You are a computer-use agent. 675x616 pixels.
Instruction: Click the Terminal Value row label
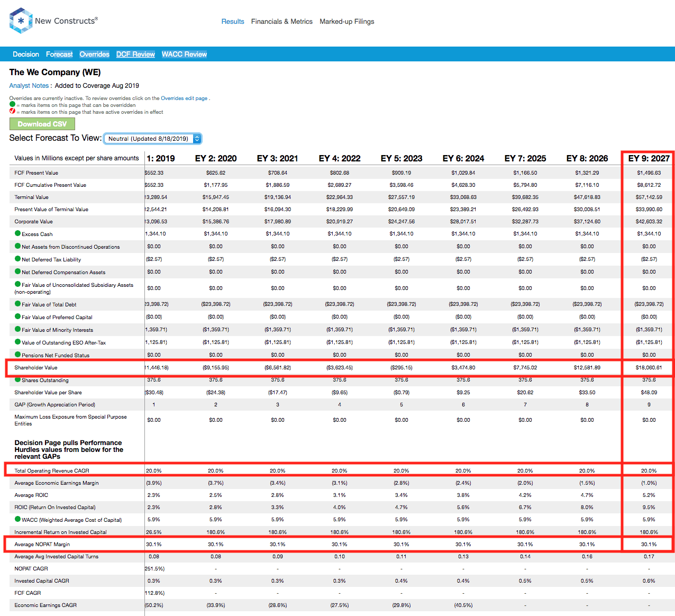(31, 197)
